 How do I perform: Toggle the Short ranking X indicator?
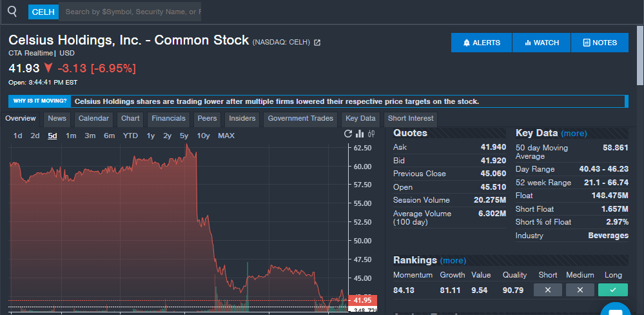(548, 290)
